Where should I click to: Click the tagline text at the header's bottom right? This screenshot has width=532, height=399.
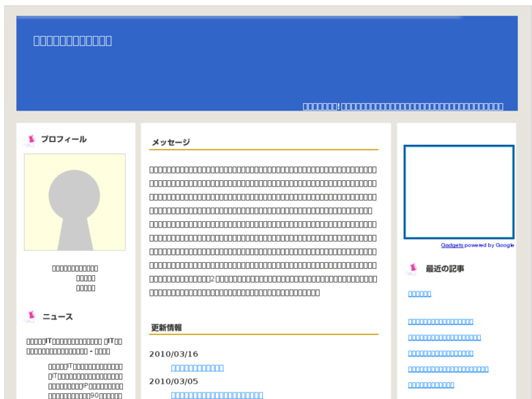pyautogui.click(x=402, y=106)
